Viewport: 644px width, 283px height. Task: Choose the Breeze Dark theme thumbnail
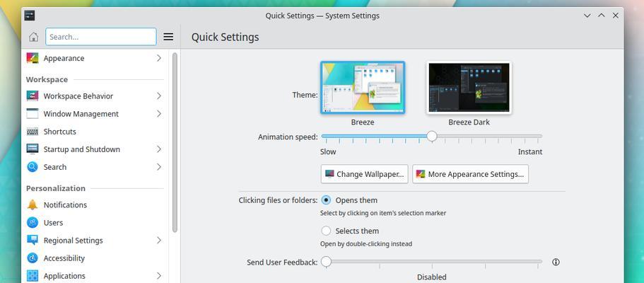tap(469, 88)
